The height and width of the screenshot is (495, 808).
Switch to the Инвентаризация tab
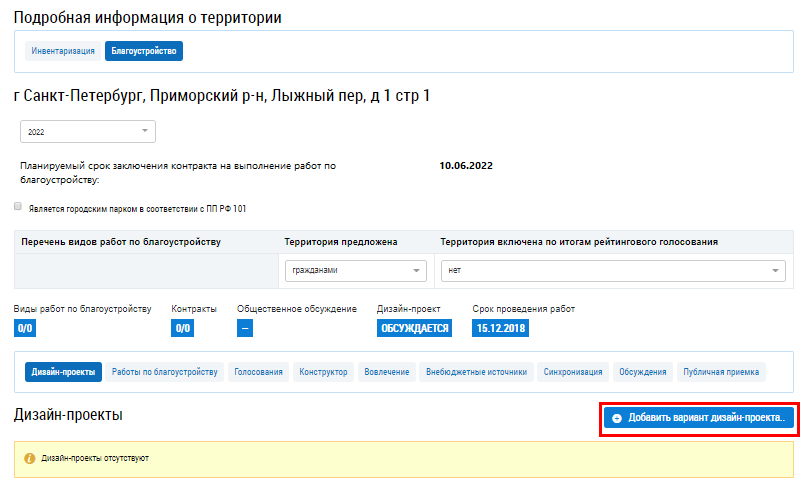coord(63,50)
